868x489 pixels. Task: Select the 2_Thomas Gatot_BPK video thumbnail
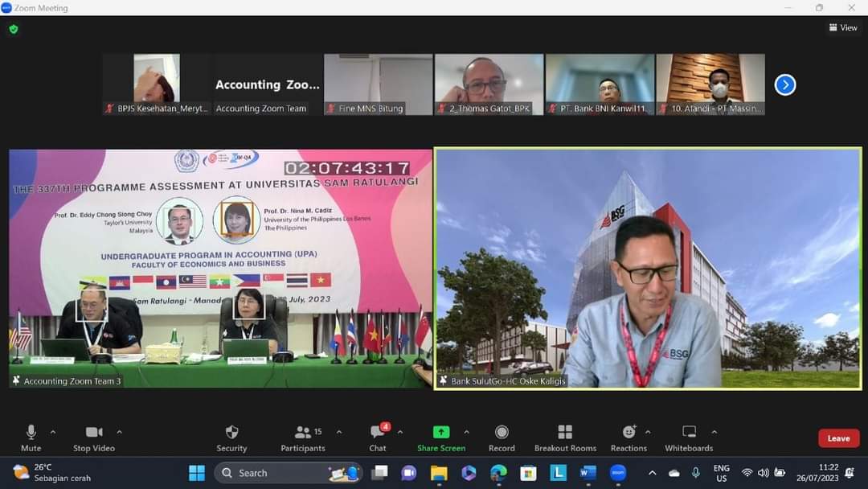coord(489,84)
